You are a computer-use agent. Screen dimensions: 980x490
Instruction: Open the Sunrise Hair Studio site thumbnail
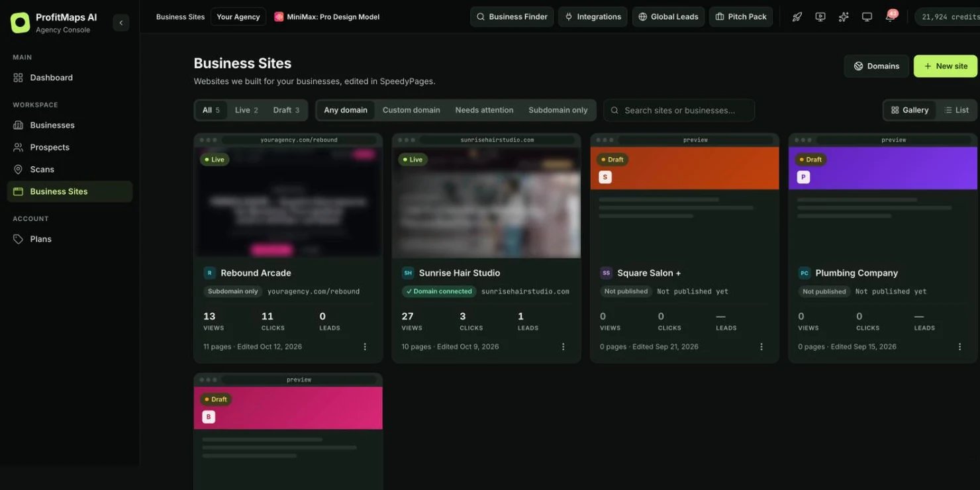[486, 202]
